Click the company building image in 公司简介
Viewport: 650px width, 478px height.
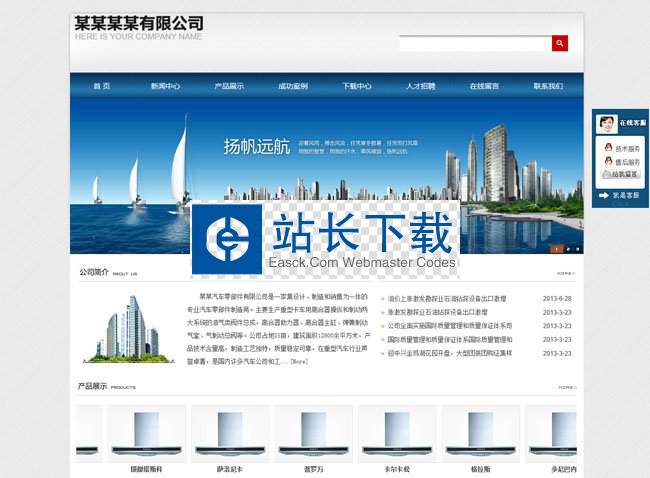(x=128, y=329)
